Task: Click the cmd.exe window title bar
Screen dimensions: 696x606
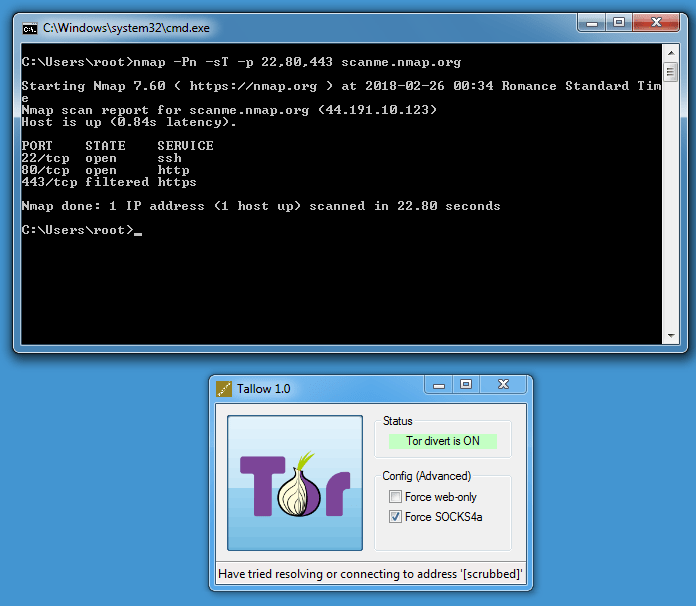Action: coord(300,28)
